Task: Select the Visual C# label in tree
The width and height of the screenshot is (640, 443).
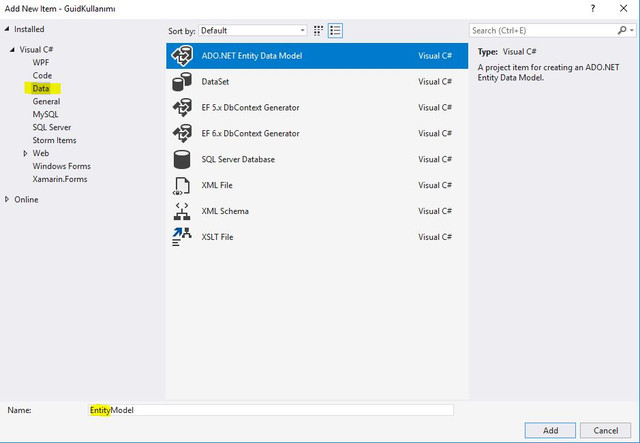Action: point(36,49)
